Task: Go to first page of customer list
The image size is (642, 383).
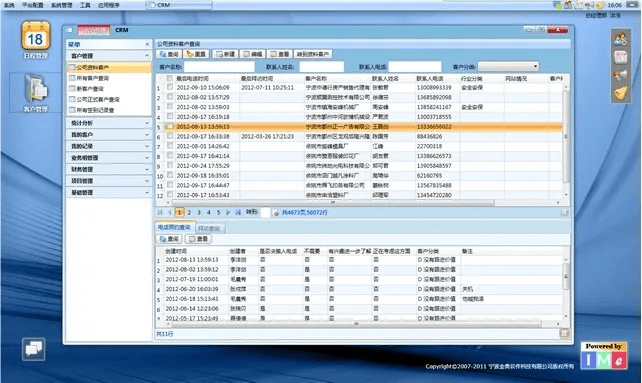Action: 160,212
